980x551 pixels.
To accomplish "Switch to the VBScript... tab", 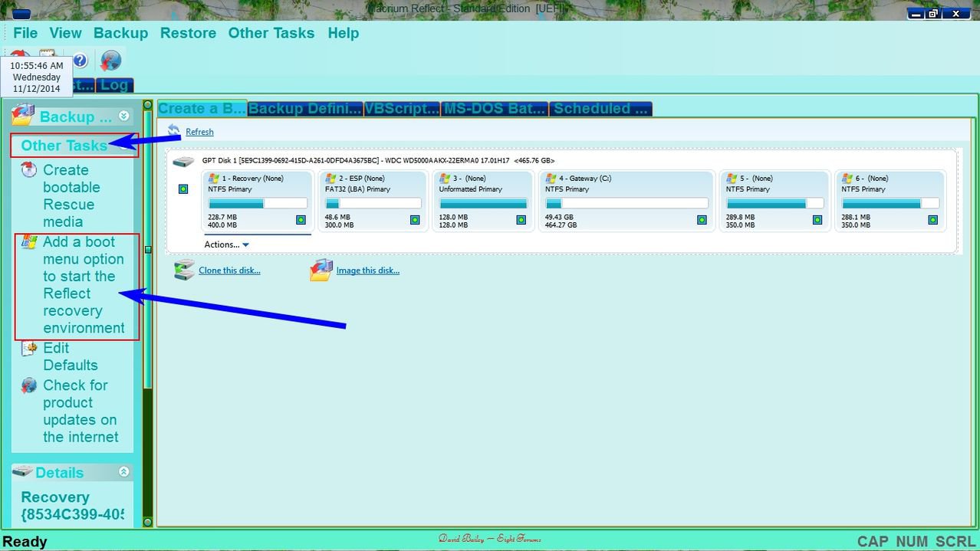I will [x=403, y=108].
